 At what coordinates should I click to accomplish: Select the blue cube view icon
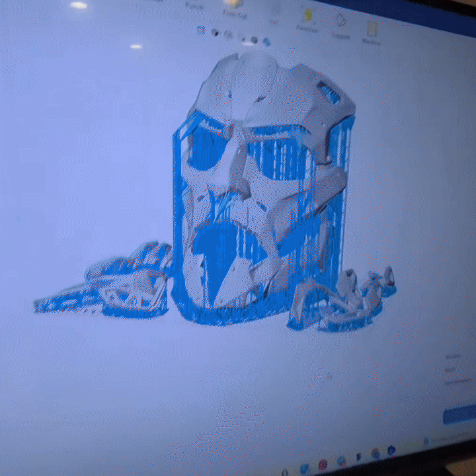(266, 42)
